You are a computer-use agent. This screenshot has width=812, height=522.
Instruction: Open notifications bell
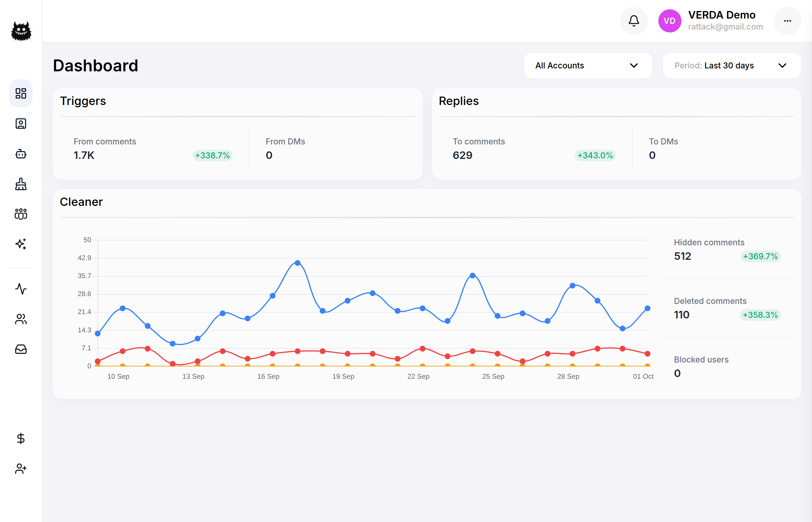pos(634,21)
